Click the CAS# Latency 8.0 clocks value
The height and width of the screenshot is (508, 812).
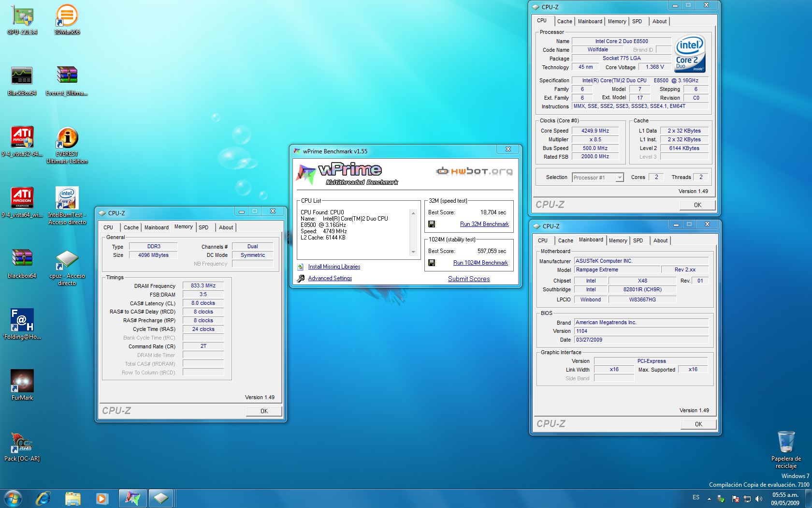click(x=203, y=303)
